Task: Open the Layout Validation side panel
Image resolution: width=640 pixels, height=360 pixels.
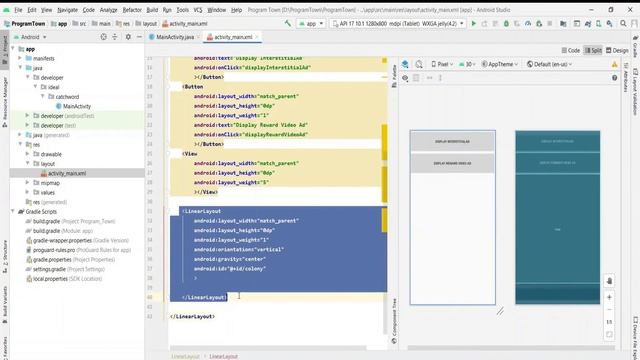Action: 636,92
